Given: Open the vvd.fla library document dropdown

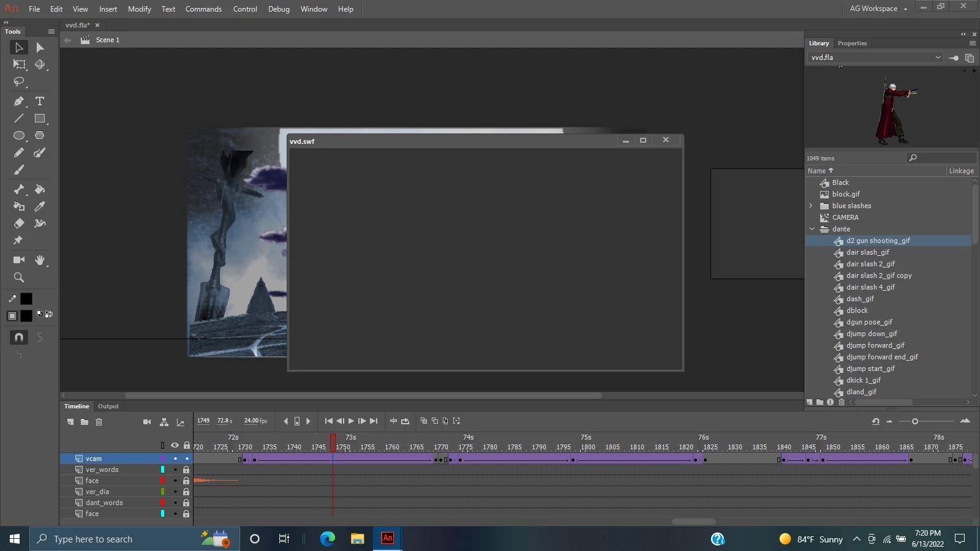Looking at the screenshot, I should click(x=875, y=58).
